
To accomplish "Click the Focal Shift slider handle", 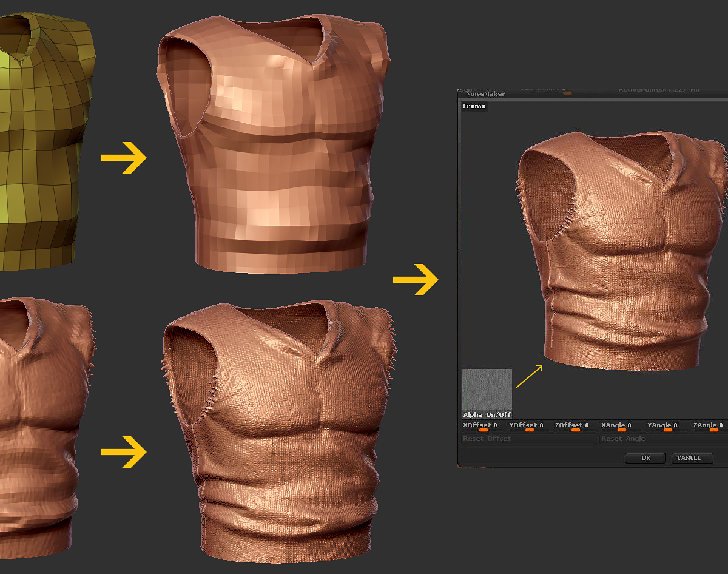I will coord(567,93).
